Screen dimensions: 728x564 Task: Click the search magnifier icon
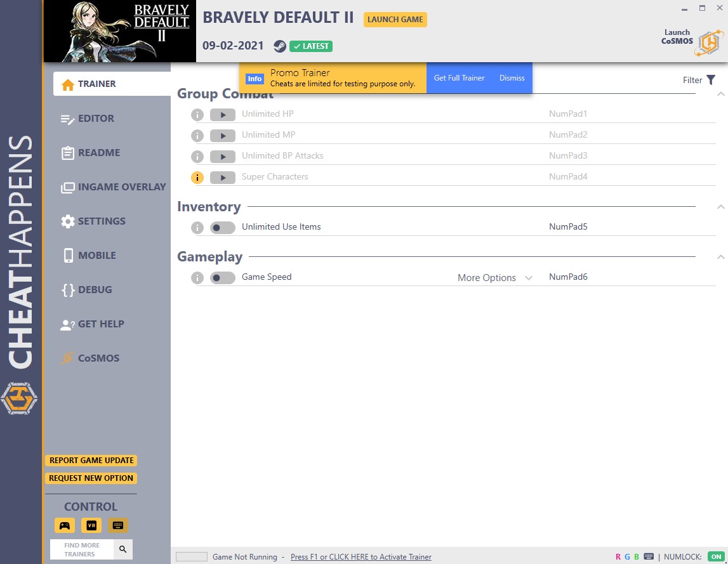coord(123,549)
